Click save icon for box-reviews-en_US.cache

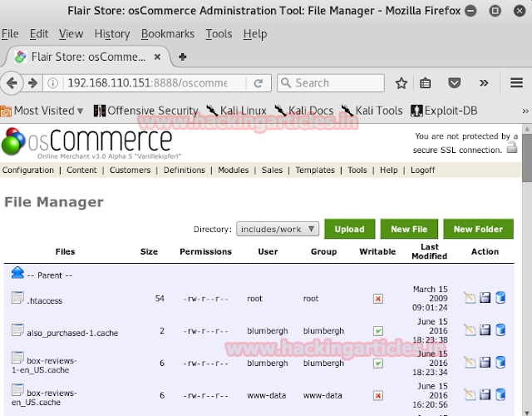click(x=485, y=394)
